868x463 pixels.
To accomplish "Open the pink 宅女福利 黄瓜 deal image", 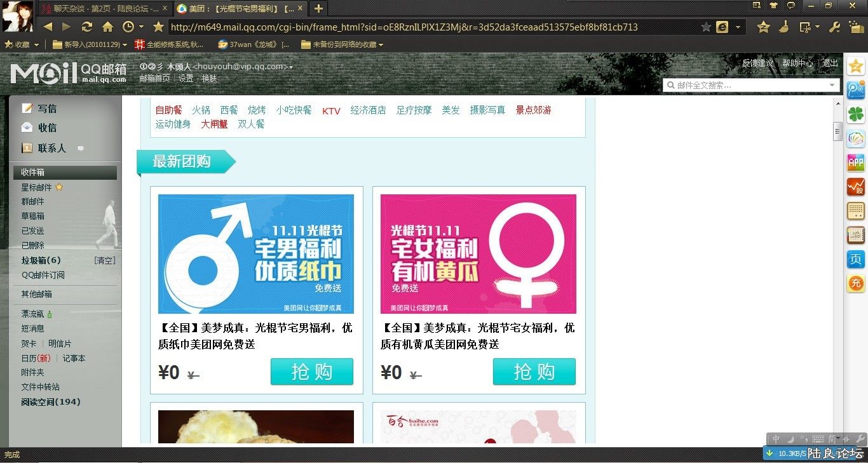I will point(478,254).
